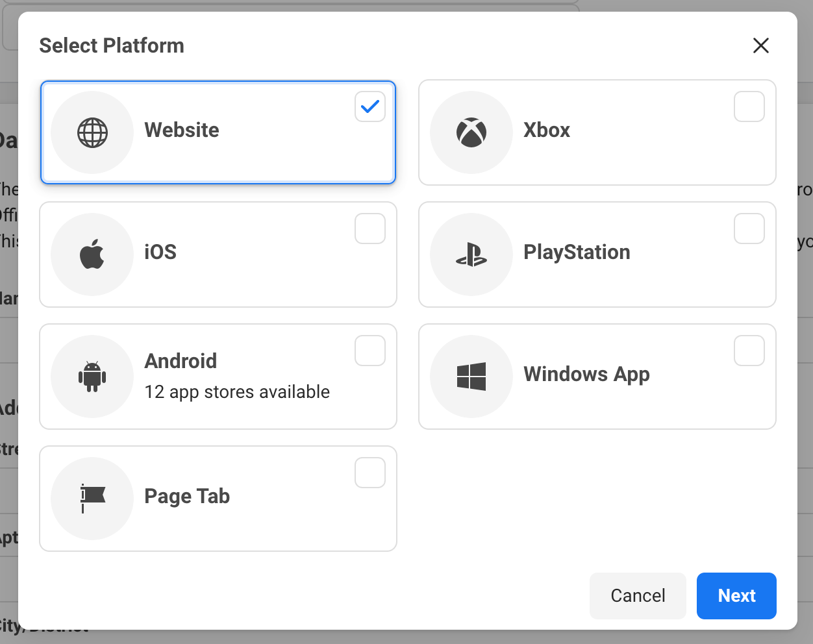Click the Apple iOS logo icon
Image resolution: width=813 pixels, height=644 pixels.
click(92, 254)
